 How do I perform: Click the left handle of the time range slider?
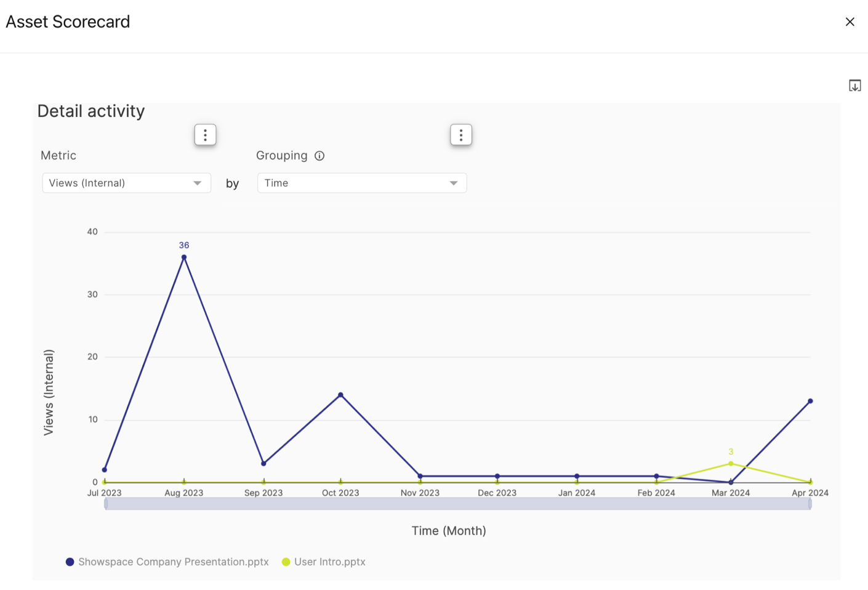(x=106, y=504)
